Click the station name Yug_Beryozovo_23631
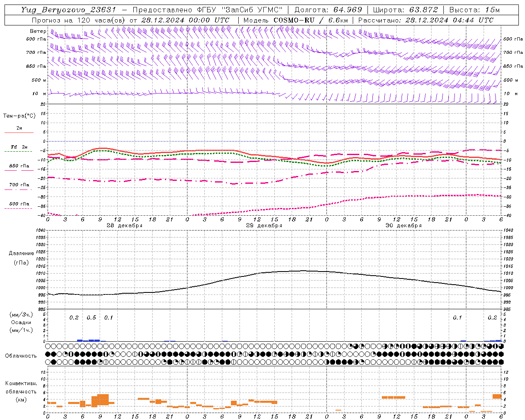525x420 pixels. [68, 10]
